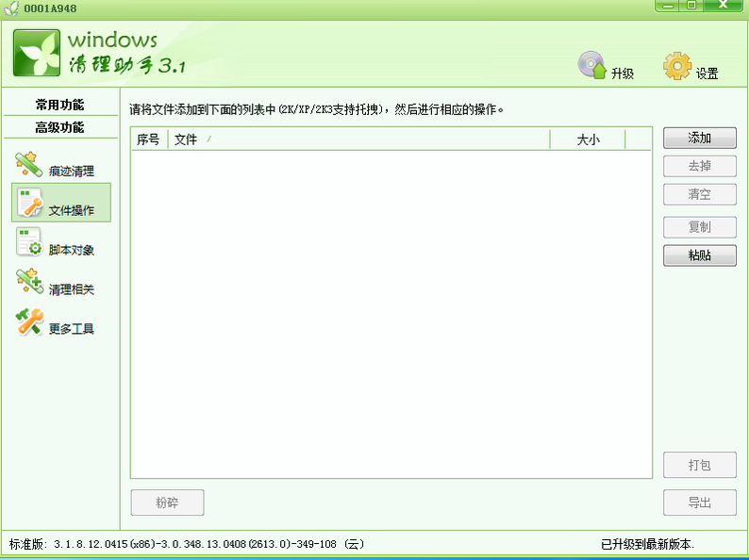Close the window with X button
This screenshot has height=560, width=749.
[x=724, y=6]
